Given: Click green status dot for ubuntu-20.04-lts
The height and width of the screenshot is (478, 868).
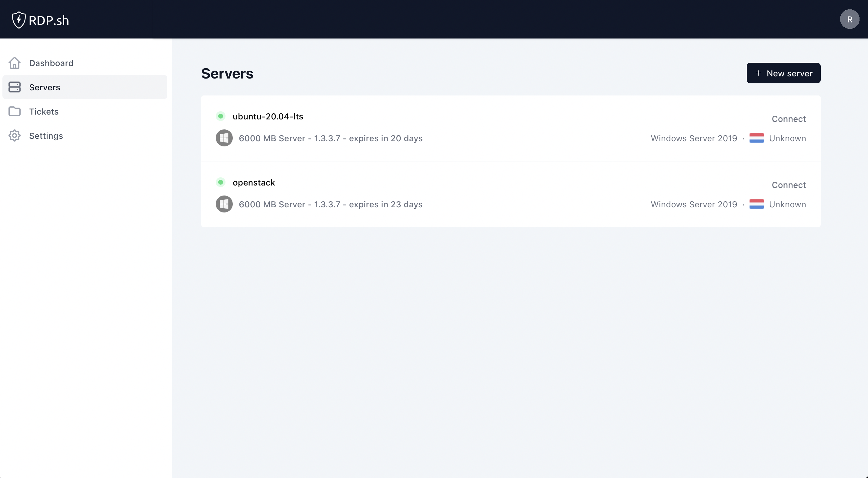Looking at the screenshot, I should (x=220, y=116).
